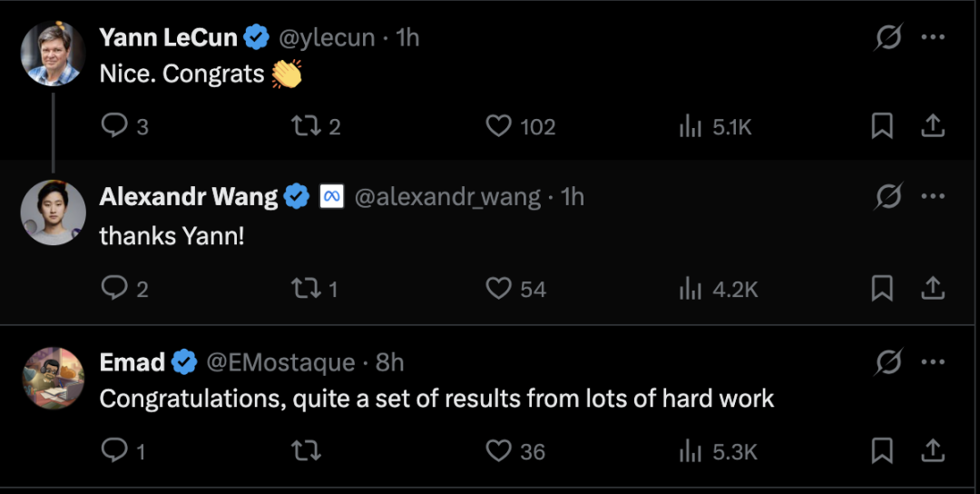Share Emad's tweet
The width and height of the screenshot is (980, 494).
point(933,450)
